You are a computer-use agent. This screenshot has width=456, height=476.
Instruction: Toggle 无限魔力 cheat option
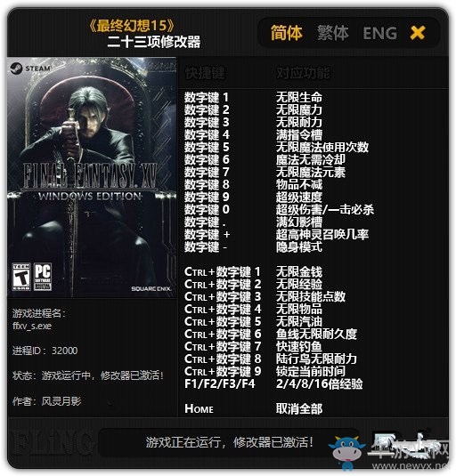299,110
